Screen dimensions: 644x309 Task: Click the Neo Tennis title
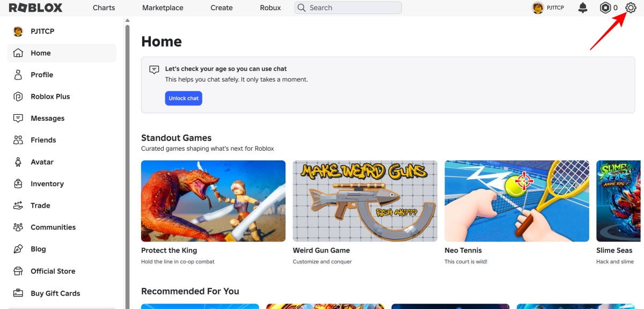(463, 251)
